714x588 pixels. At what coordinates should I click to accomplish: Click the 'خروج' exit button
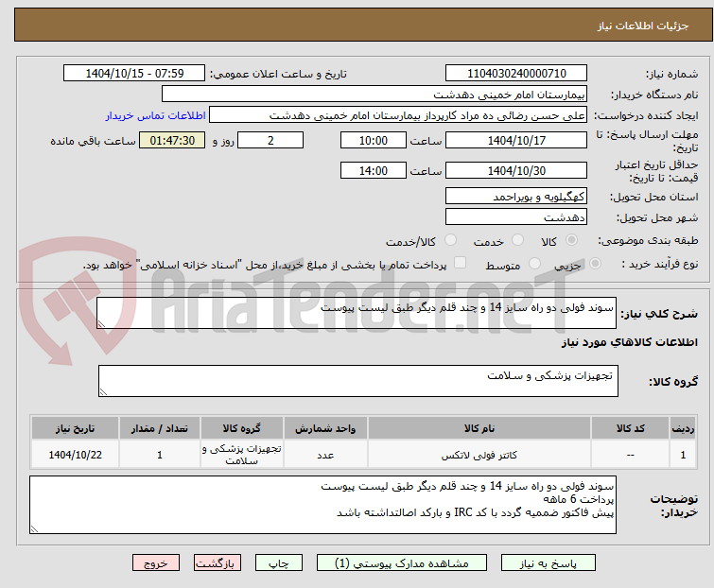click(x=156, y=563)
